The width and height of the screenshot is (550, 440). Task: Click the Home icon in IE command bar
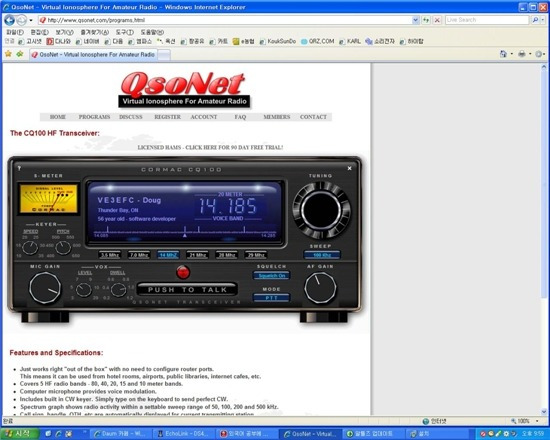click(503, 54)
